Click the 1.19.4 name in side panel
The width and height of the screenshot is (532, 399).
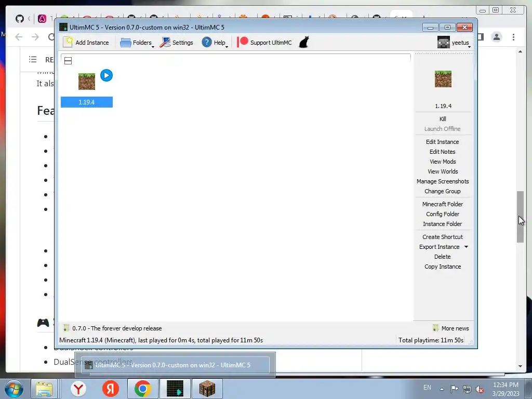click(x=443, y=106)
